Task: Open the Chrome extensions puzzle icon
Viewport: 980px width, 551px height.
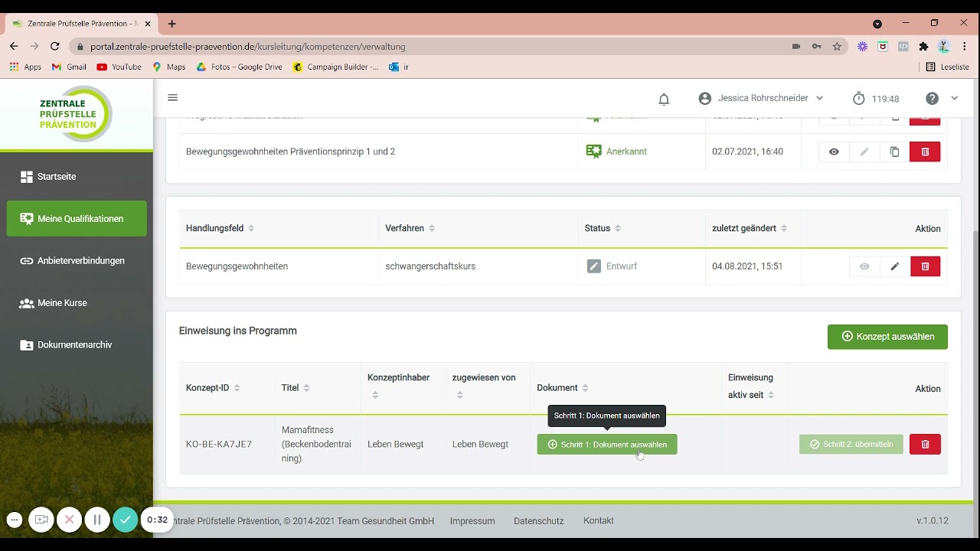Action: pyautogui.click(x=923, y=47)
